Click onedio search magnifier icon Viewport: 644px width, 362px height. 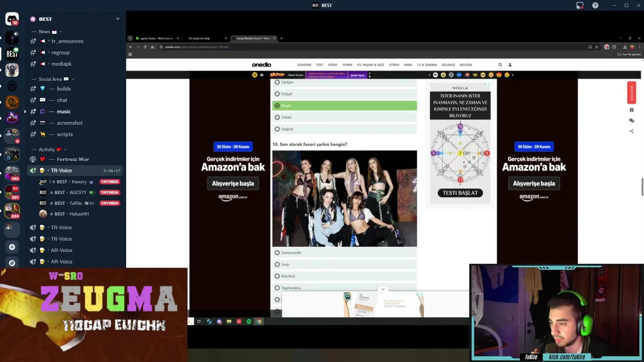pyautogui.click(x=500, y=65)
